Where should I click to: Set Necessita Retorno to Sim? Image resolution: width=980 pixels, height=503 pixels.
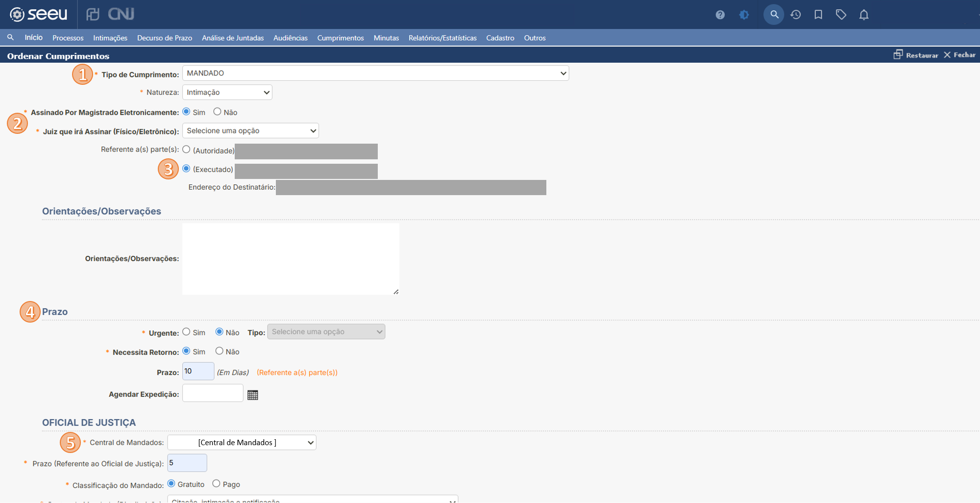pyautogui.click(x=186, y=351)
